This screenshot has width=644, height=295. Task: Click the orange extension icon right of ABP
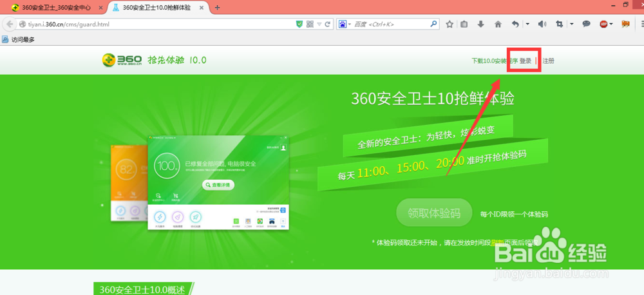625,24
